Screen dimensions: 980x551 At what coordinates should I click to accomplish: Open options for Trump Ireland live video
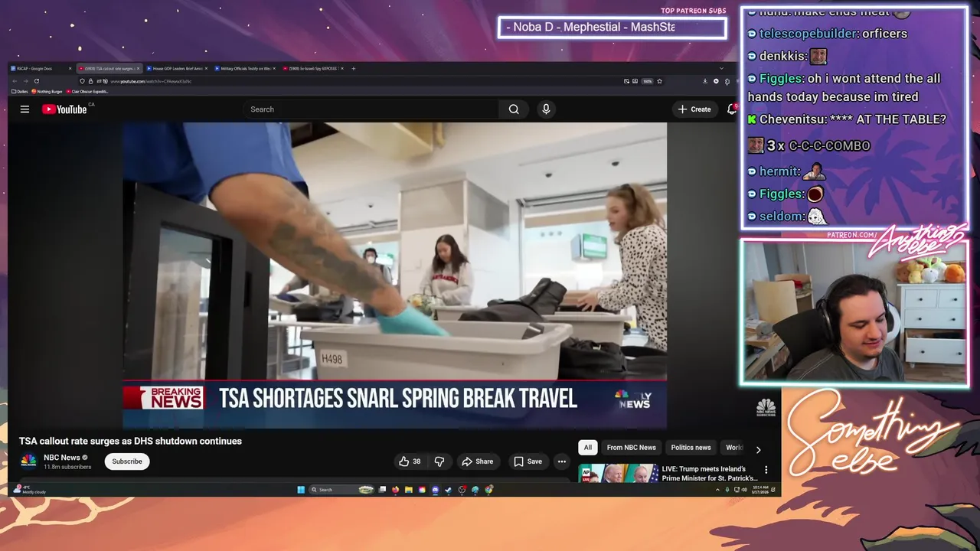pos(766,470)
